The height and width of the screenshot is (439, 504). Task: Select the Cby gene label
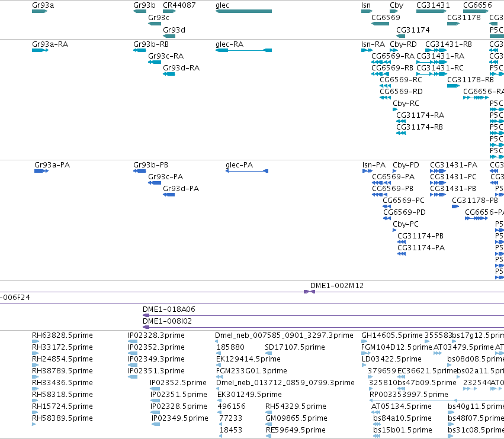tap(396, 5)
